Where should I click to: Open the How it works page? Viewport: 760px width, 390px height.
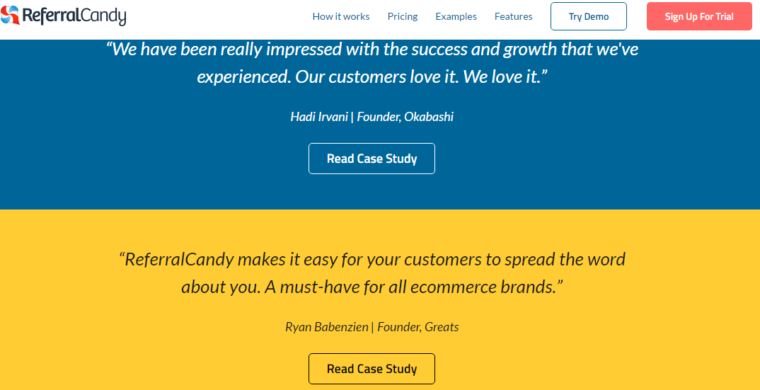click(341, 16)
